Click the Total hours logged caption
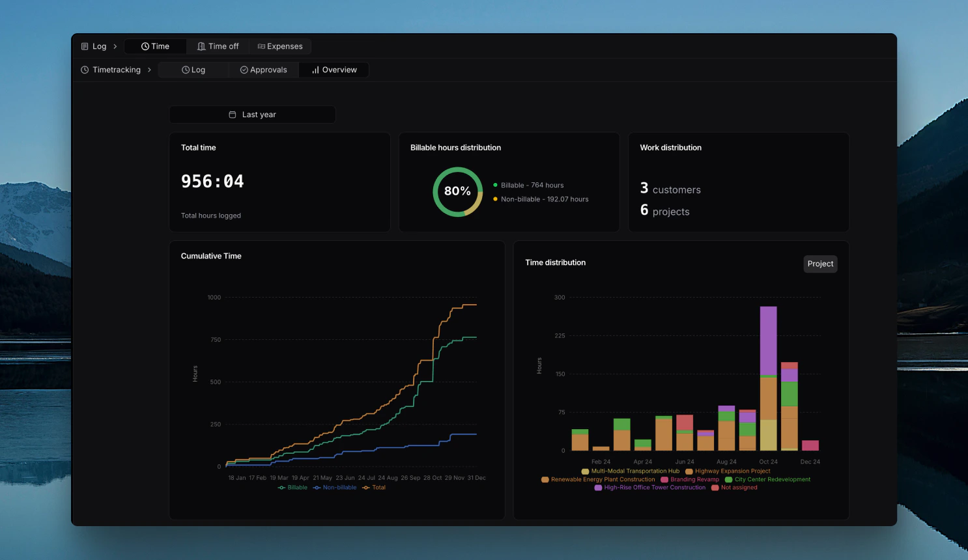Image resolution: width=968 pixels, height=560 pixels. tap(211, 216)
